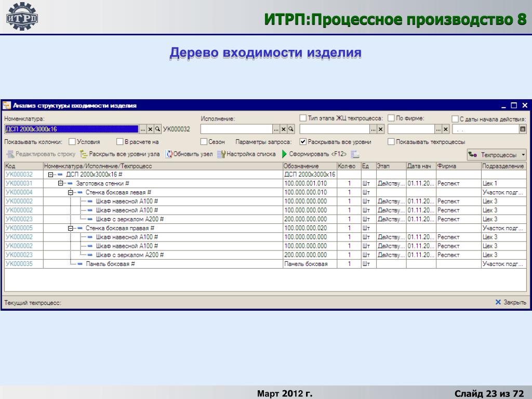Click the Дата нач column header
The width and height of the screenshot is (532, 399).
421,166
